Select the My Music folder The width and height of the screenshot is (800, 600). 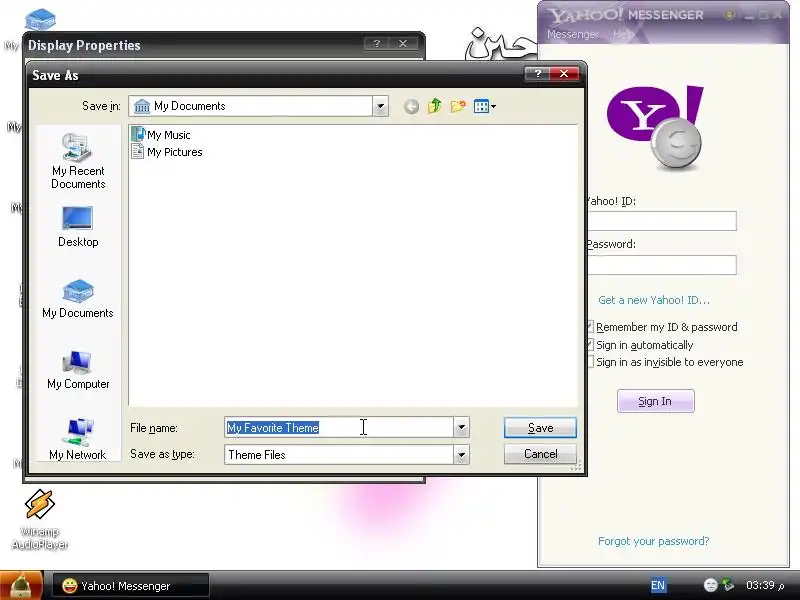click(161, 135)
